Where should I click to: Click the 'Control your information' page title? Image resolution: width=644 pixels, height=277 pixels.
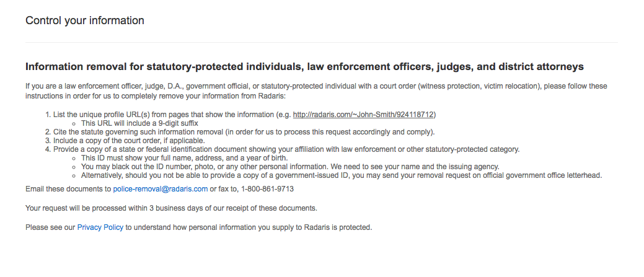(x=85, y=20)
